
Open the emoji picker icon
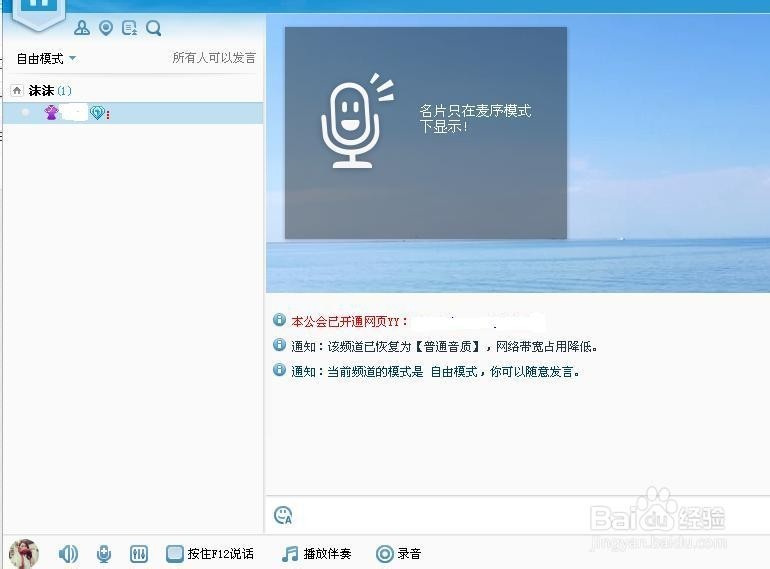pos(283,515)
